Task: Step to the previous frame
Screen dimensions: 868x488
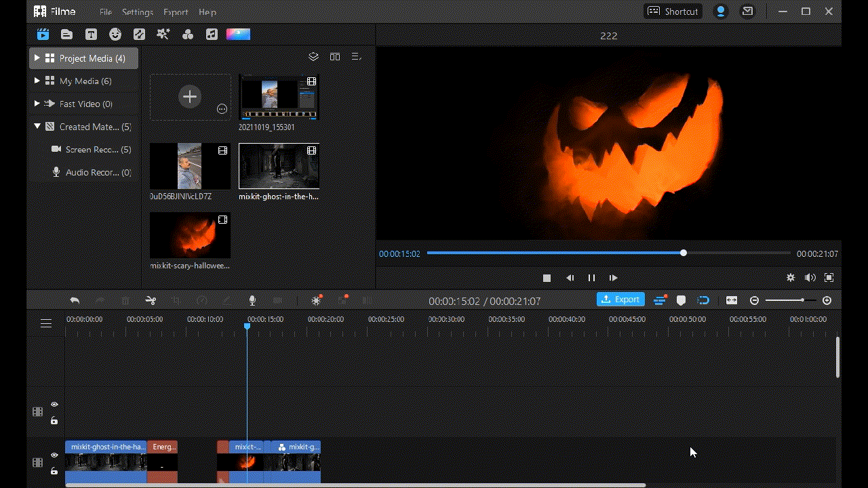Action: [x=570, y=278]
